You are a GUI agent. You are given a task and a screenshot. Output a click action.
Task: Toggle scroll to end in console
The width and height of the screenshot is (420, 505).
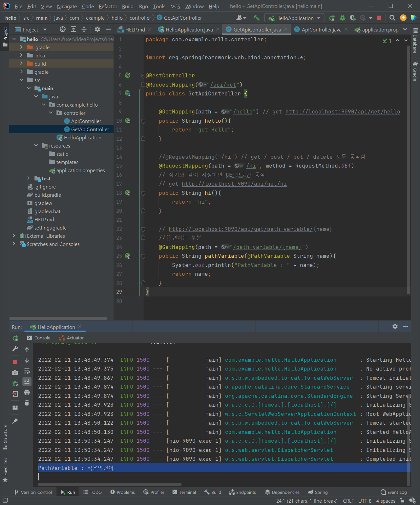tap(27, 381)
